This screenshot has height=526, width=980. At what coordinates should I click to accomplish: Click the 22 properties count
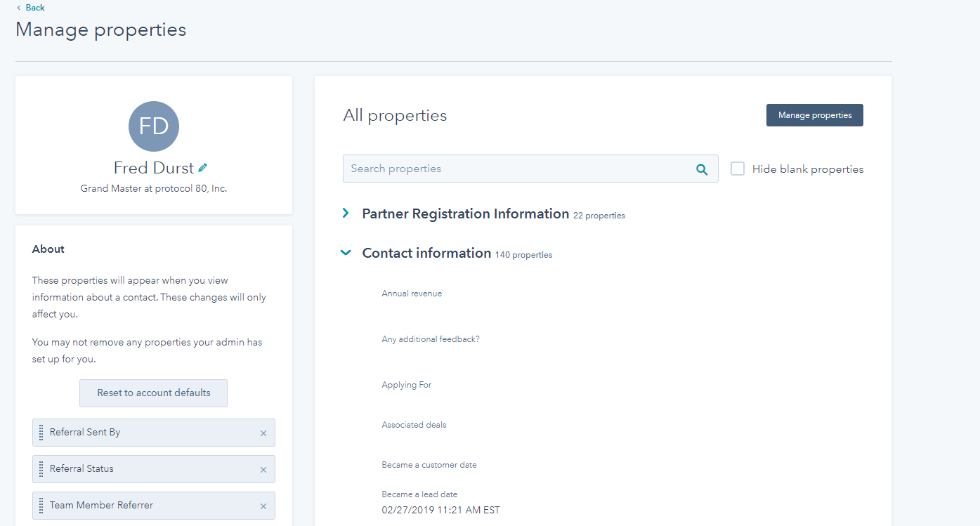click(599, 216)
